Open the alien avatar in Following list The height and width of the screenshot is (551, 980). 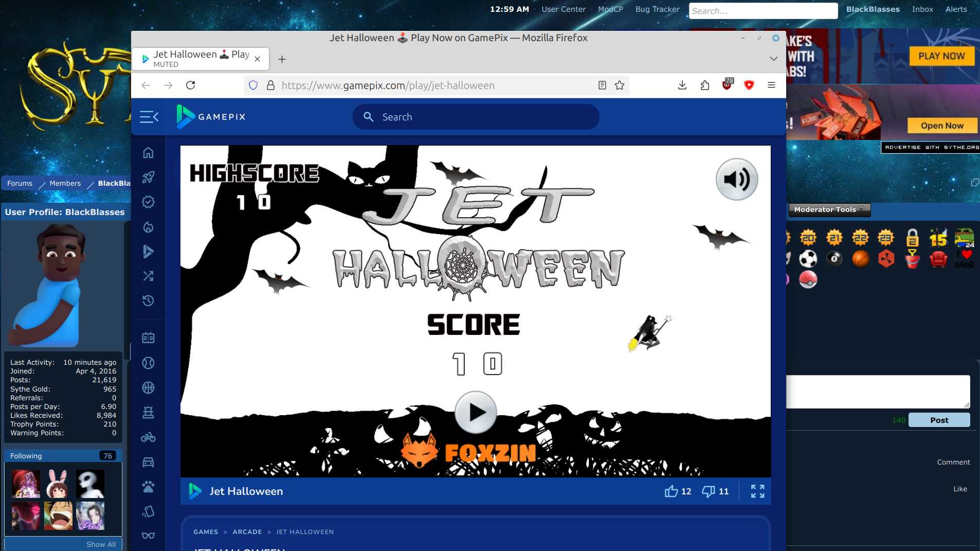pyautogui.click(x=90, y=484)
